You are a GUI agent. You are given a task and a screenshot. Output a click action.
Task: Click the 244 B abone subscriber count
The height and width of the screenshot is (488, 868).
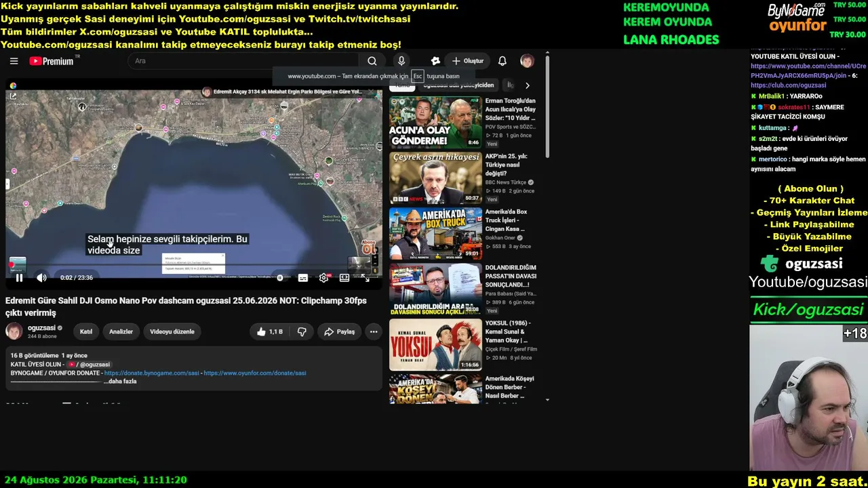tap(42, 336)
